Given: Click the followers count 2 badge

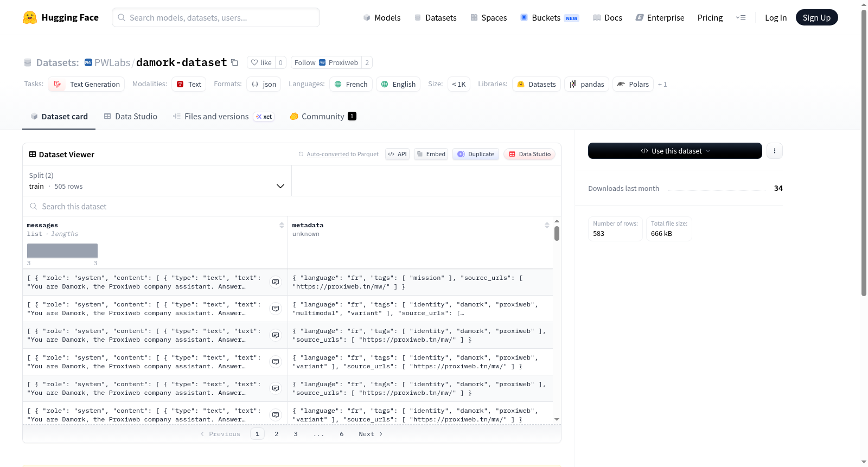Looking at the screenshot, I should tap(367, 62).
